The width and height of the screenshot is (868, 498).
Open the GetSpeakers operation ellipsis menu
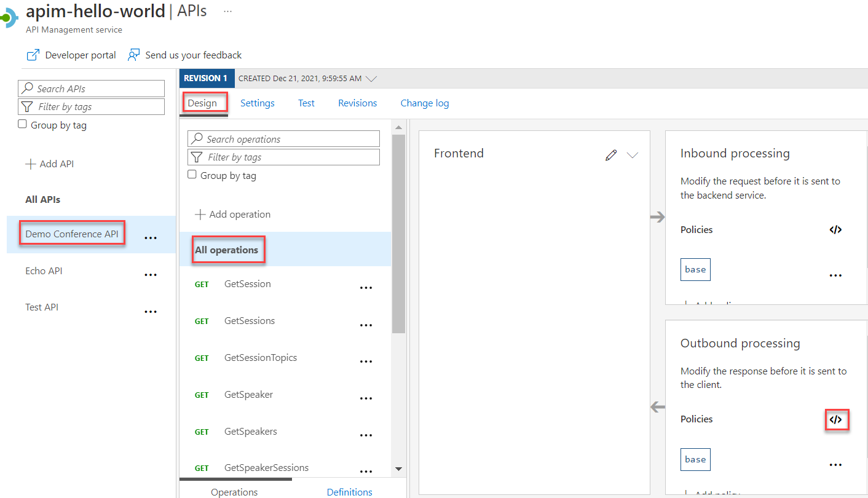[366, 435]
